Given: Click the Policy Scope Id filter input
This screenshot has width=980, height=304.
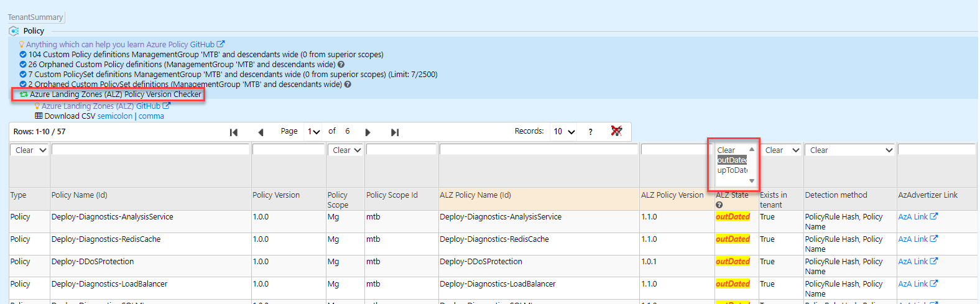Looking at the screenshot, I should point(402,150).
